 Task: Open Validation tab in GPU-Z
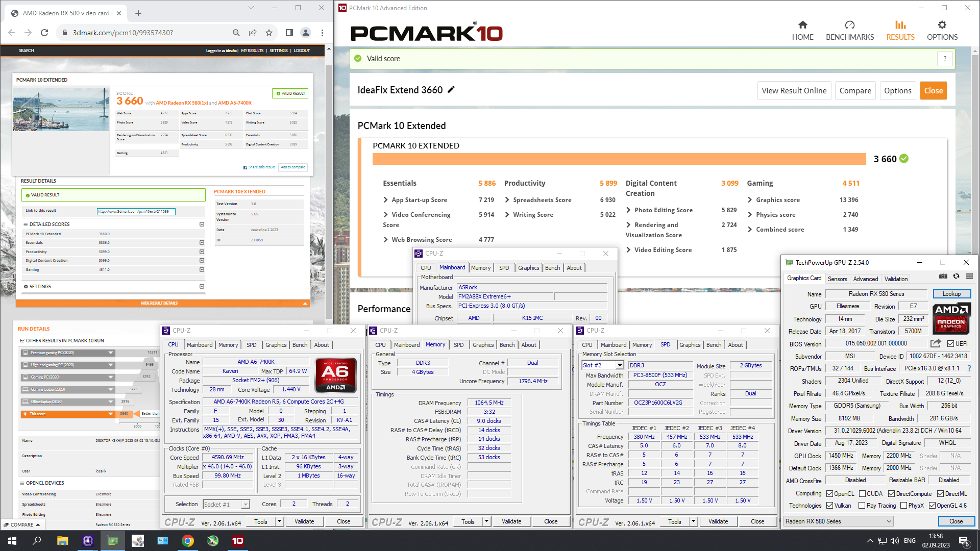896,279
